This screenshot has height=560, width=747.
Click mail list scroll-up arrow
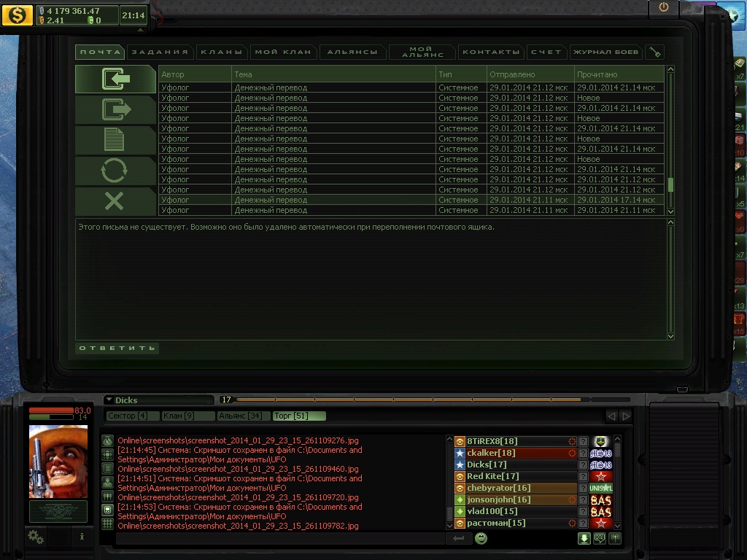pyautogui.click(x=671, y=69)
